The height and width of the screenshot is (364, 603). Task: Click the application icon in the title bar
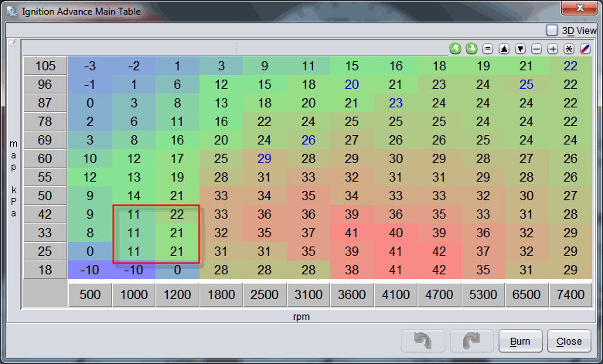click(12, 11)
